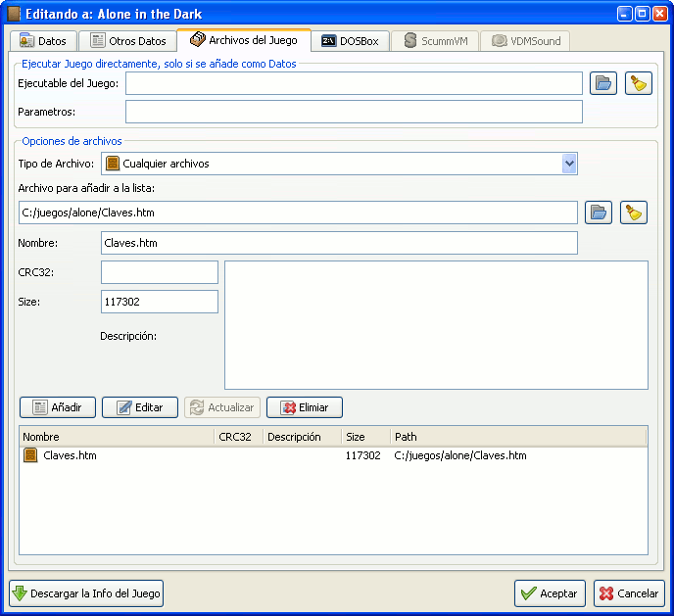
Task: Sort by the Size column header
Action: coord(366,437)
